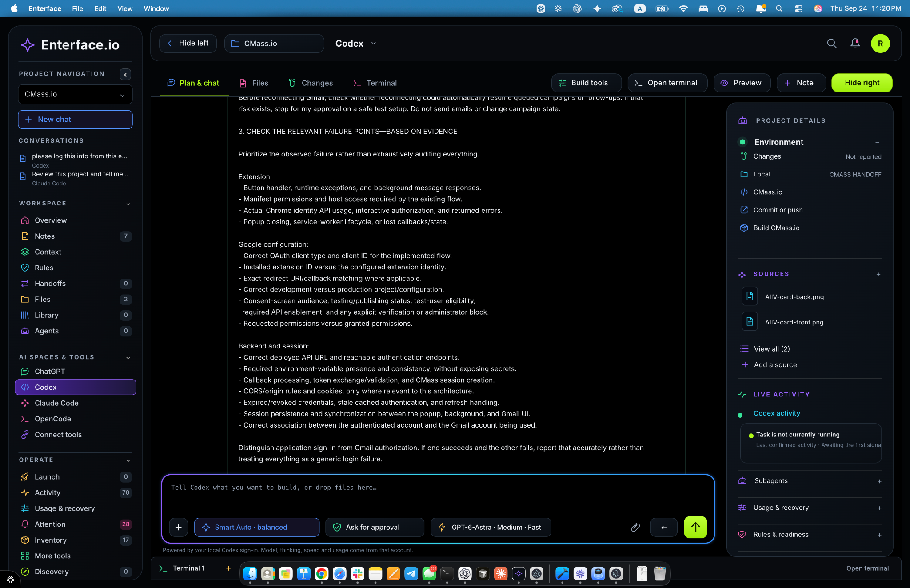Open the Codex agent dropdown

[x=355, y=44]
